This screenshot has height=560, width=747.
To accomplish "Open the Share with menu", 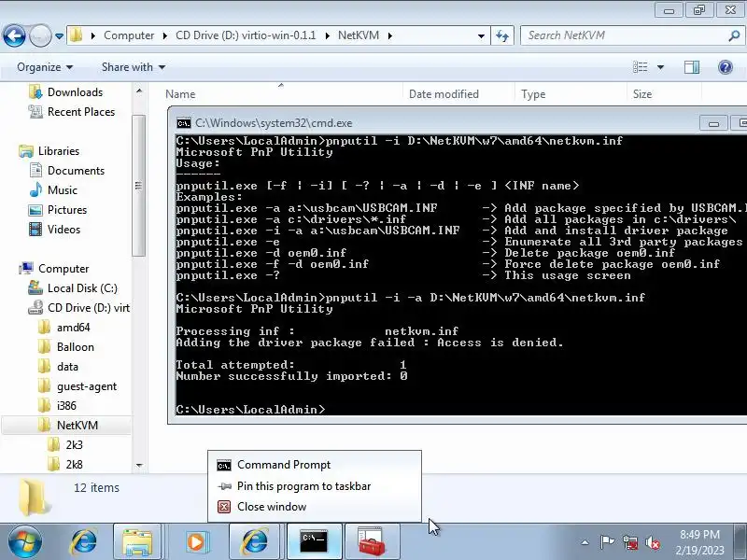I will [134, 67].
